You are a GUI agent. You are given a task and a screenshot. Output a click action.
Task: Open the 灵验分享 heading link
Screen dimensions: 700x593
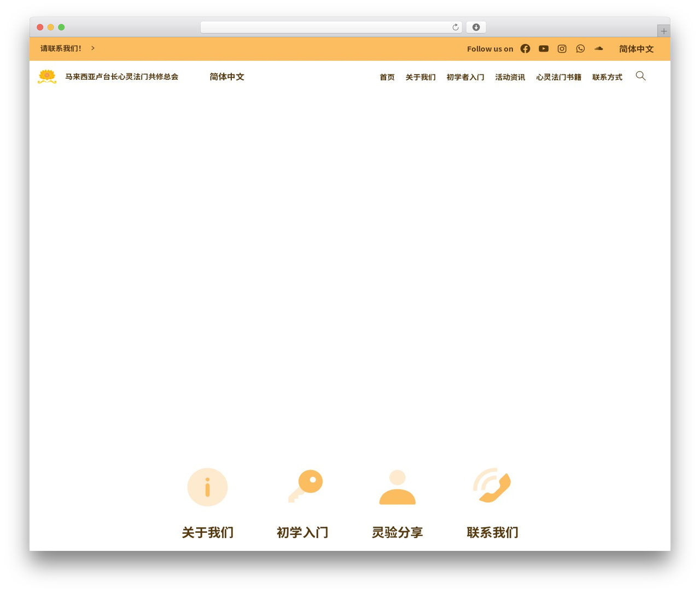[398, 532]
